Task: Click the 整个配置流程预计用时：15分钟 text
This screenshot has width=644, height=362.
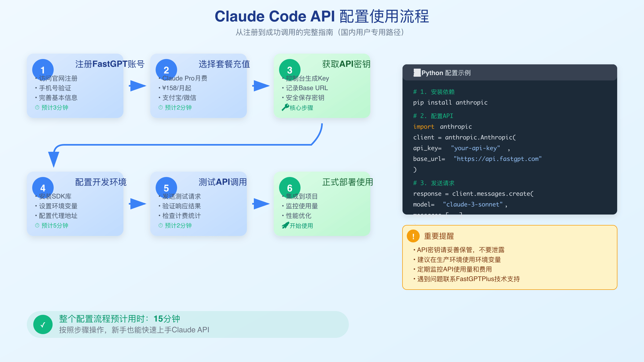Action: point(119,319)
